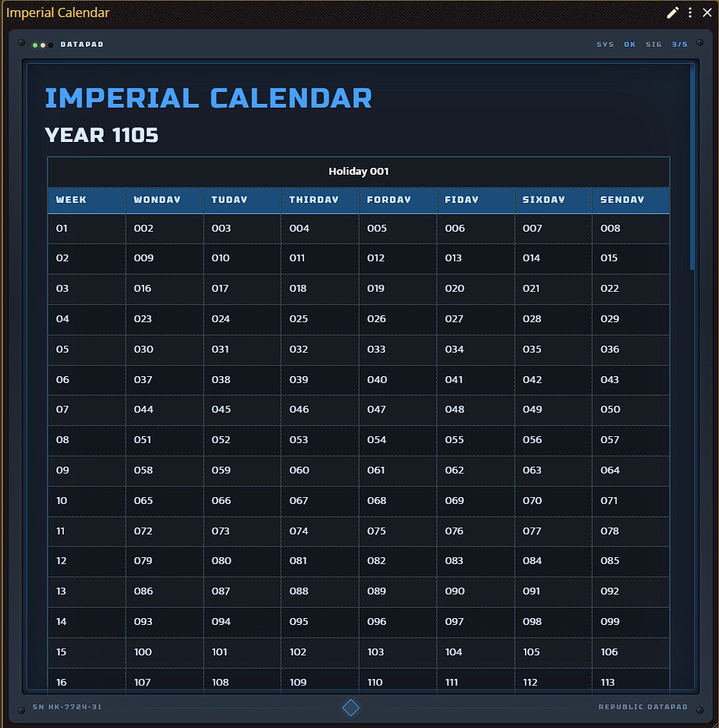Image resolution: width=719 pixels, height=728 pixels.
Task: Close the Imperial Calendar window
Action: coord(707,12)
